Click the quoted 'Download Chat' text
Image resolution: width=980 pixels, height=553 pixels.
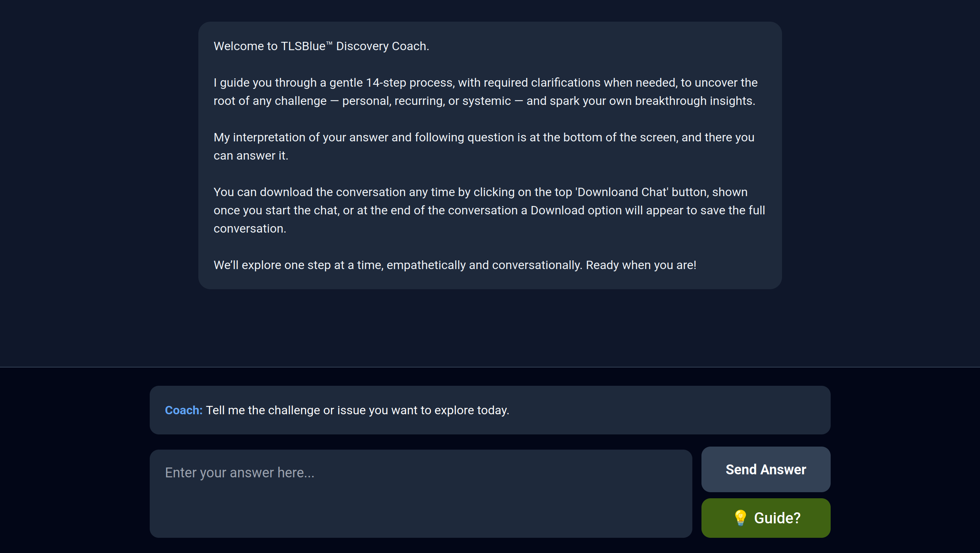[623, 192]
